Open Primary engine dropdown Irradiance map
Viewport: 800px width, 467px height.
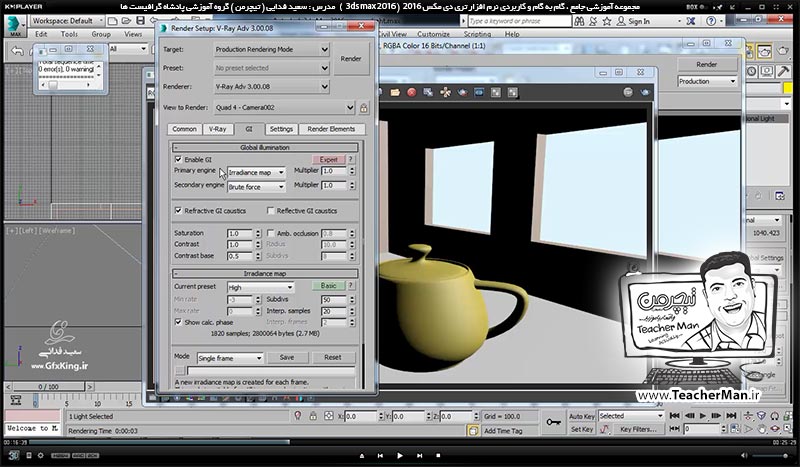tap(256, 172)
